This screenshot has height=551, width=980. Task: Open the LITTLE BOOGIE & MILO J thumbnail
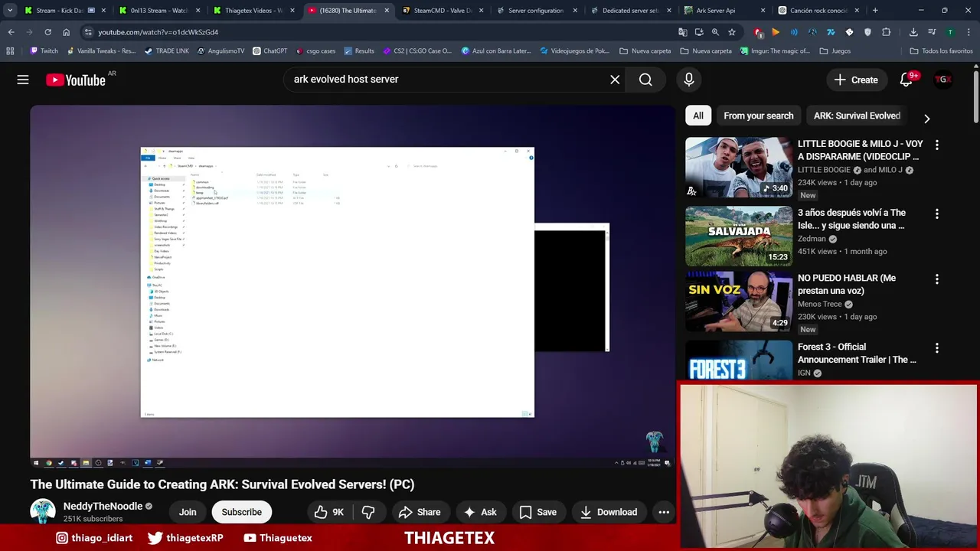tap(739, 167)
